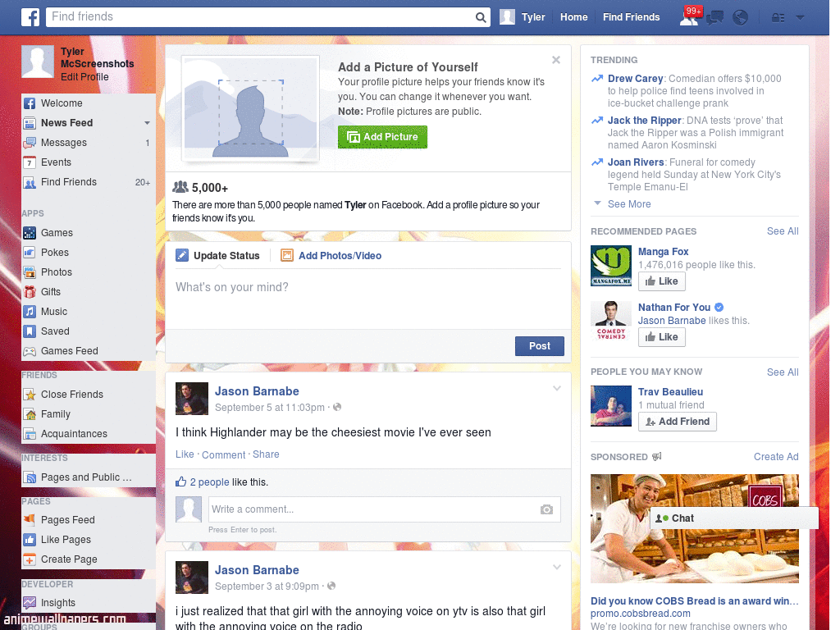The width and height of the screenshot is (840, 630).
Task: Open COBS Bread sponsored ad image
Action: tap(694, 529)
